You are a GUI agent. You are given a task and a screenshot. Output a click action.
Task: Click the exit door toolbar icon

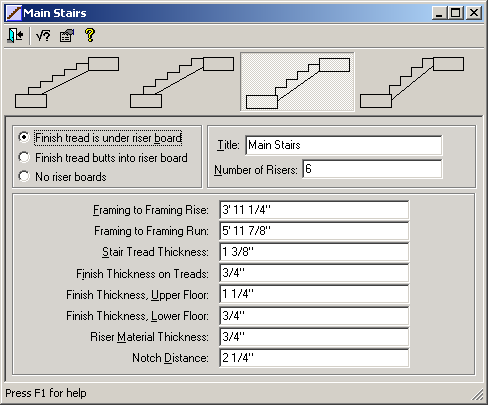15,35
